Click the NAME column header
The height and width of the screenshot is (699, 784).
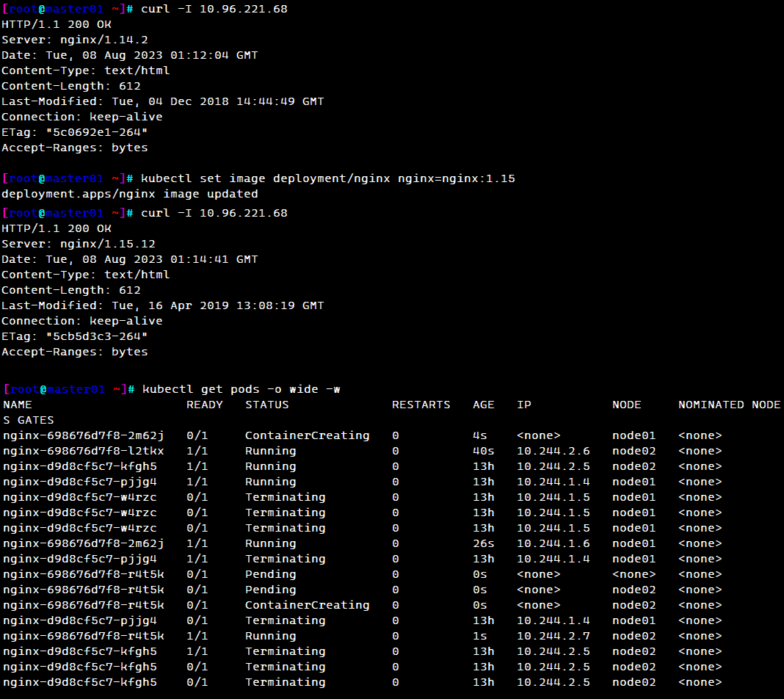coord(18,405)
